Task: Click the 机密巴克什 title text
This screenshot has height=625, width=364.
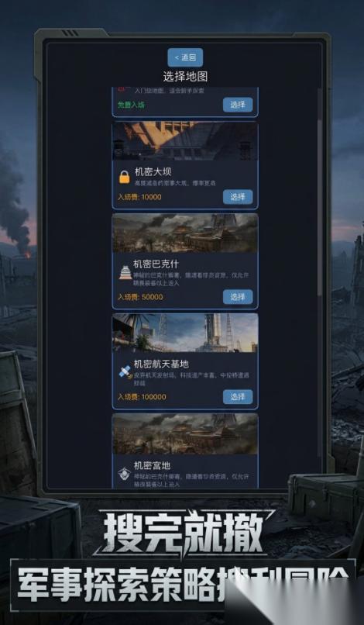Action: click(x=156, y=264)
